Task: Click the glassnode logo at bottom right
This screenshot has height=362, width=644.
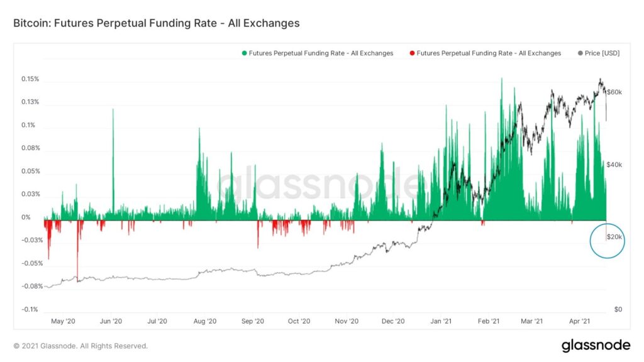Action: [595, 345]
